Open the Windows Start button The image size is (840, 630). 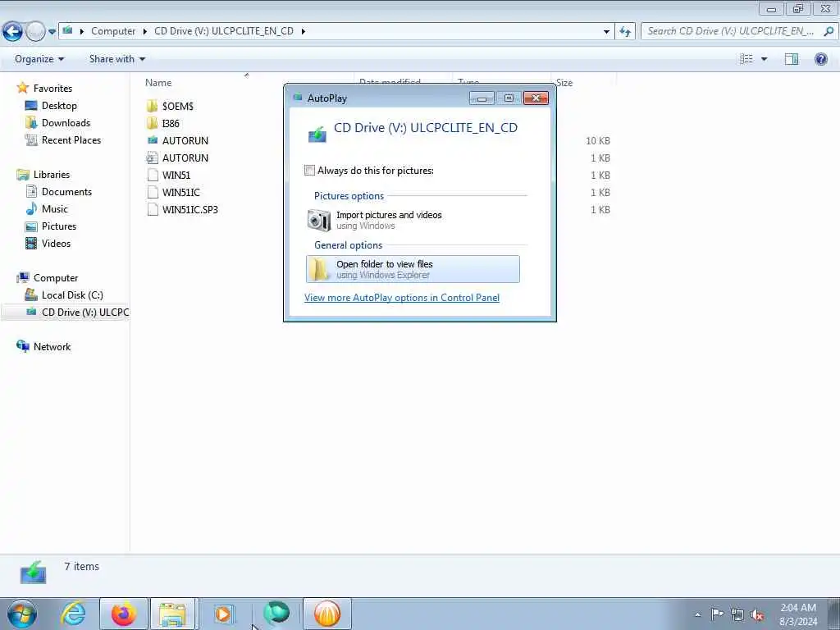pyautogui.click(x=22, y=614)
